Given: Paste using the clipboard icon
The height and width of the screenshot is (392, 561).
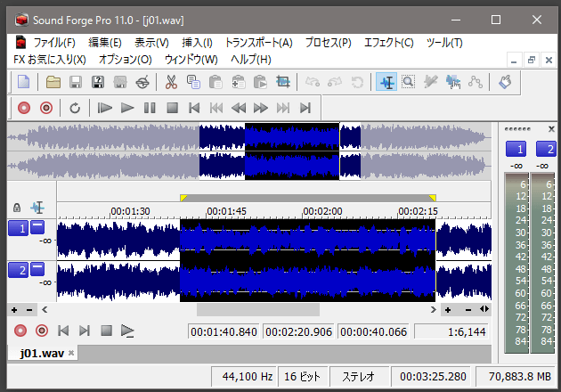Looking at the screenshot, I should [215, 82].
